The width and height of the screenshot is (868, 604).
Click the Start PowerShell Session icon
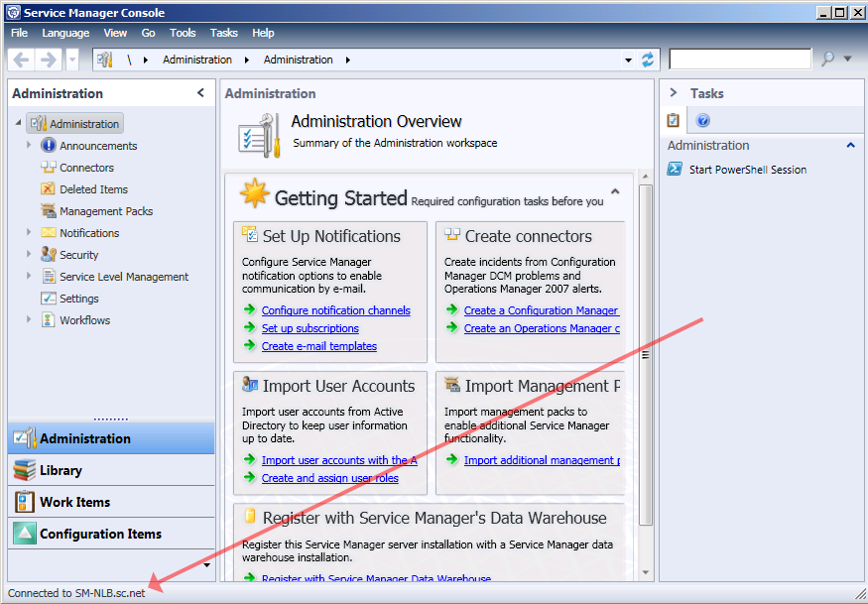tap(675, 170)
